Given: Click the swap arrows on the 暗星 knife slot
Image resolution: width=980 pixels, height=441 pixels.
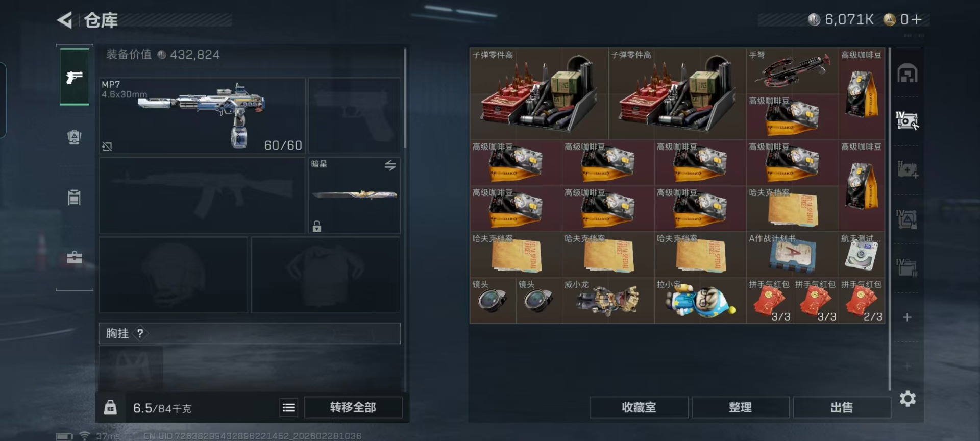Looking at the screenshot, I should click(390, 165).
